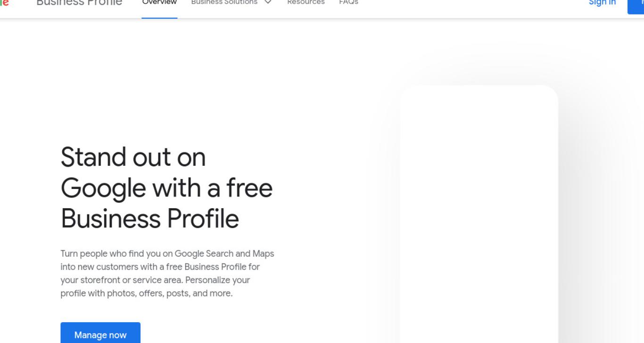The image size is (644, 343).
Task: Click empty header space between FAQs and Sign in
Action: pyautogui.click(x=471, y=5)
